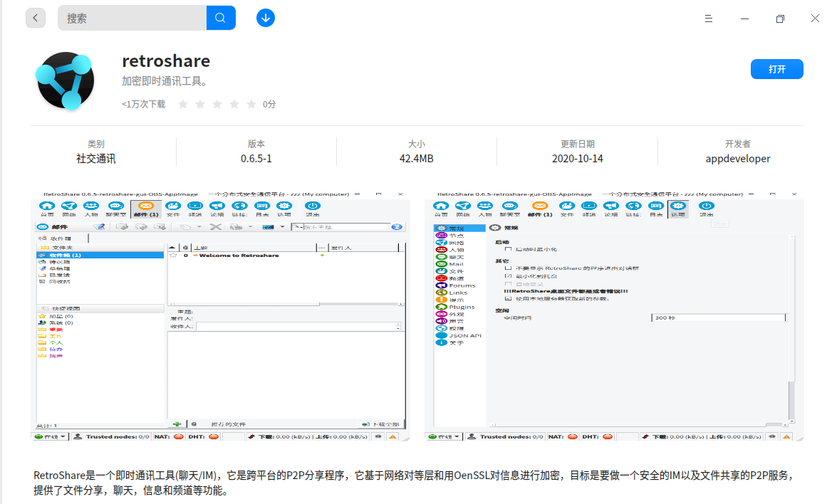
Task: Click the 开发者 label
Action: 737,144
